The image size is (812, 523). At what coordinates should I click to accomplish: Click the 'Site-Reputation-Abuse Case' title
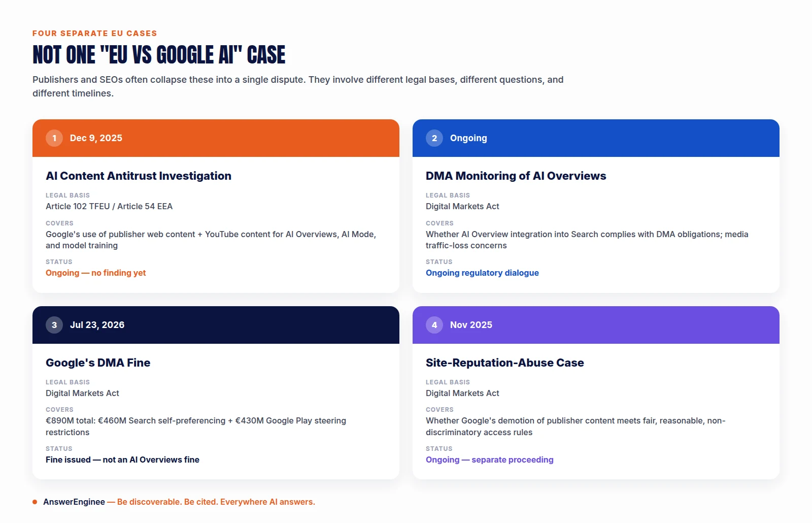tap(504, 363)
